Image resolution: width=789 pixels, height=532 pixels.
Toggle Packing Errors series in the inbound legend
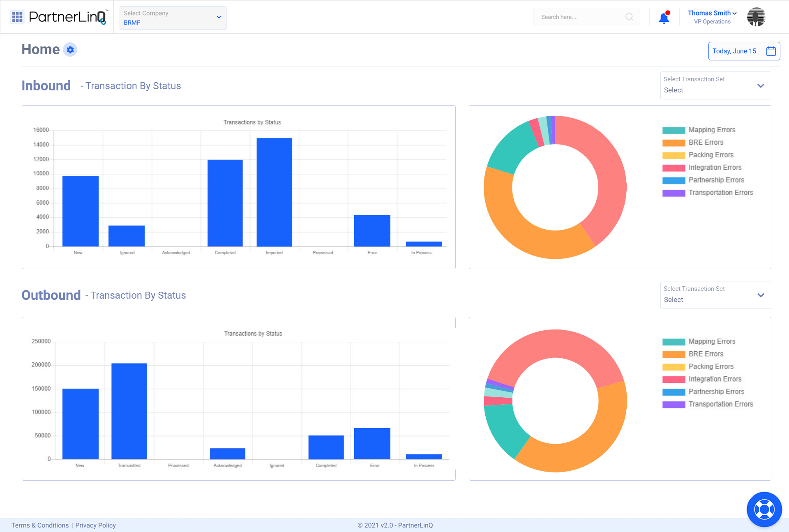(711, 155)
